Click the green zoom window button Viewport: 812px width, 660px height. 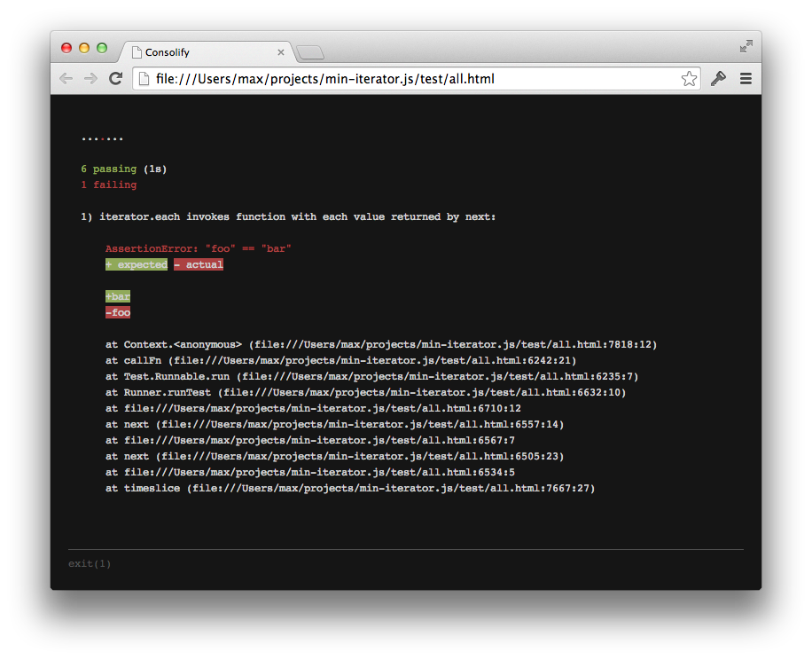[102, 48]
